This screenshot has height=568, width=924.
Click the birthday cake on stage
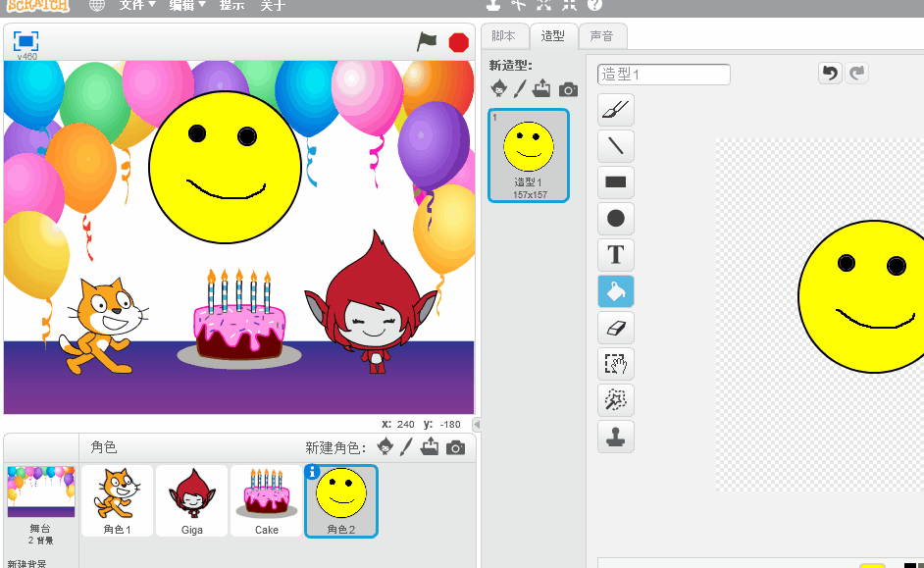(239, 321)
